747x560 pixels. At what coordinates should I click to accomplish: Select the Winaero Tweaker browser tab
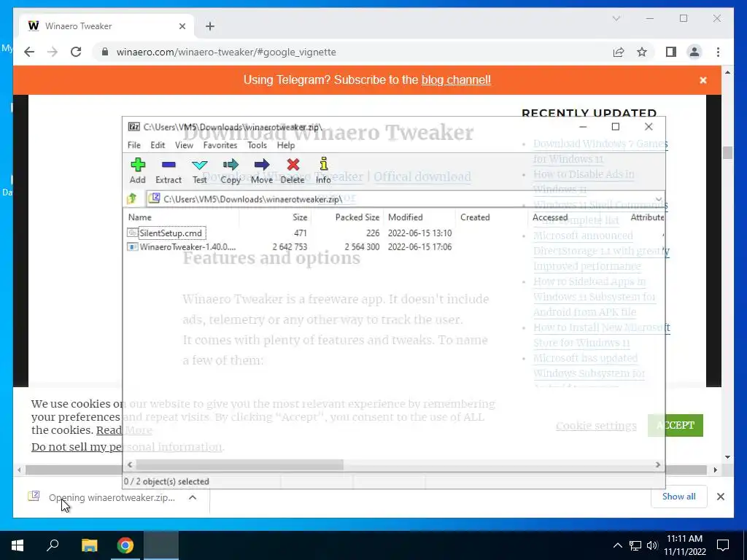tap(107, 26)
